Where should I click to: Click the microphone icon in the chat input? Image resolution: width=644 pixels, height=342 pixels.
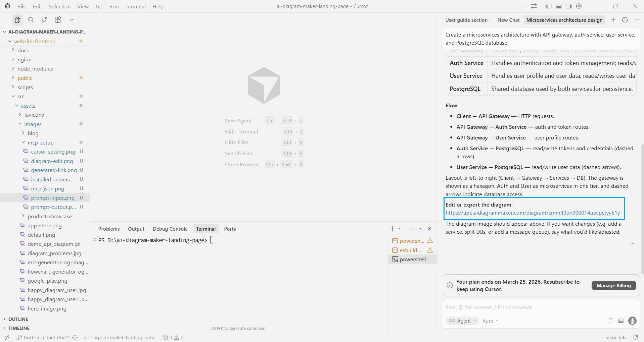point(632,321)
